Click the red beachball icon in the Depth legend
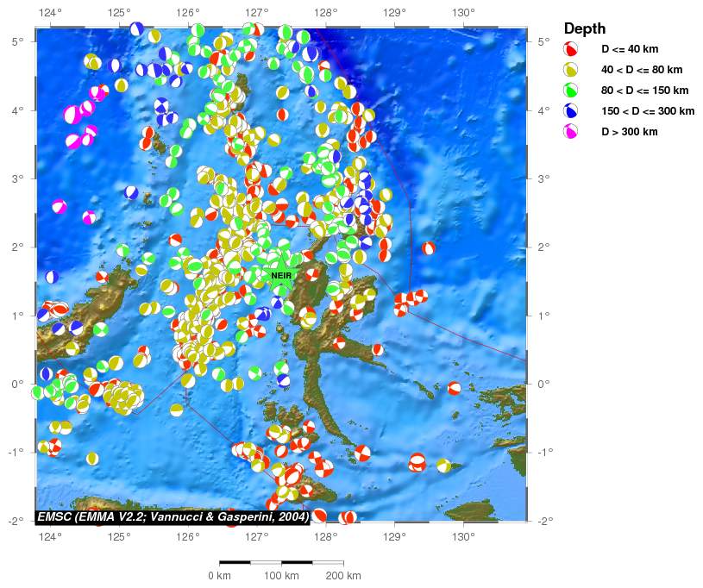The image size is (703, 588). point(571,48)
